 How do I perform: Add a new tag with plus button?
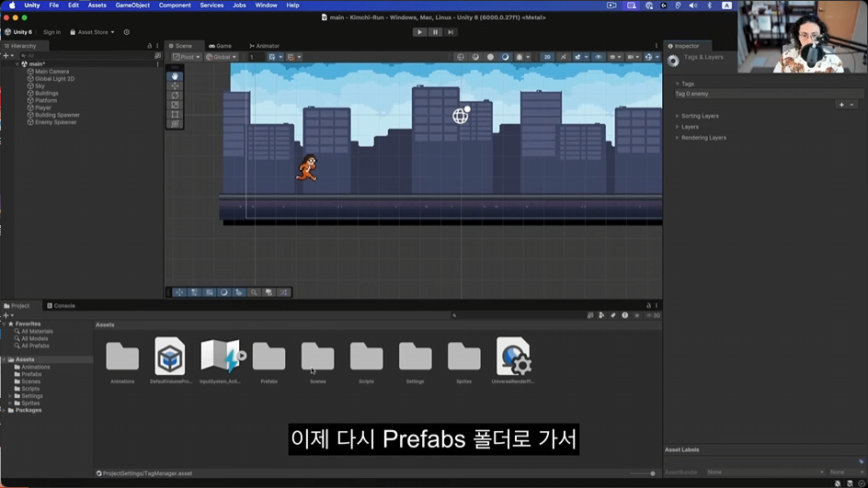(841, 105)
